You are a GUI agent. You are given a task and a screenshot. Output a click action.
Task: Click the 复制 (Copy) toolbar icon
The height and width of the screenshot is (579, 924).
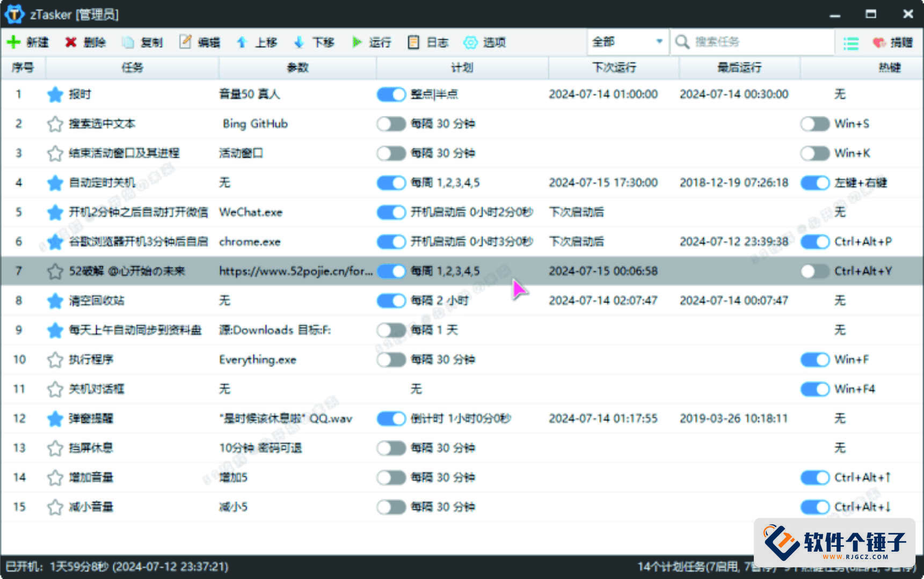[x=128, y=42]
